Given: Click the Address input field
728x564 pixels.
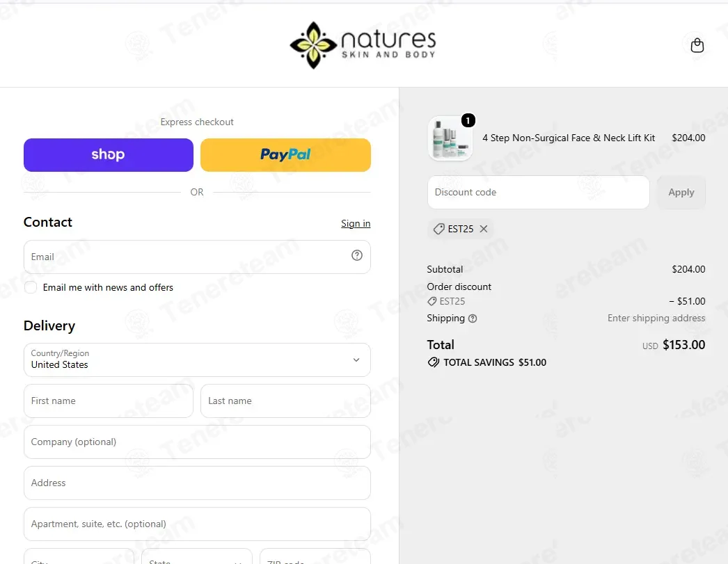Looking at the screenshot, I should point(197,483).
